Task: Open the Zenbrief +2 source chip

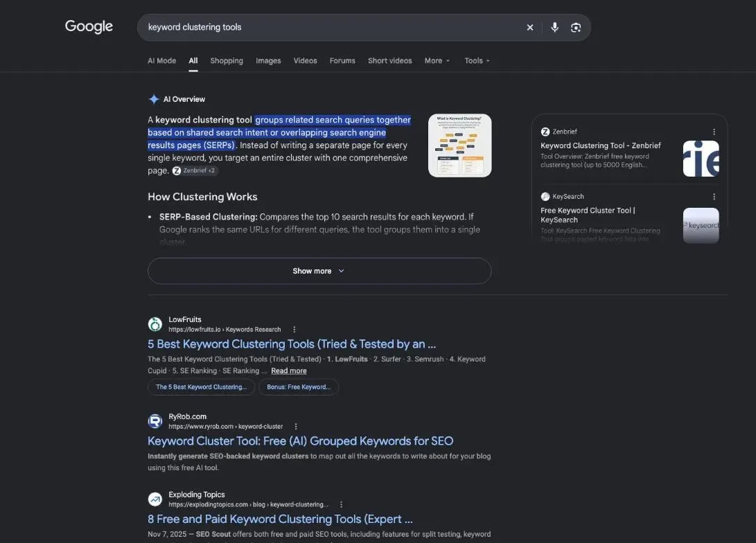Action: 195,170
